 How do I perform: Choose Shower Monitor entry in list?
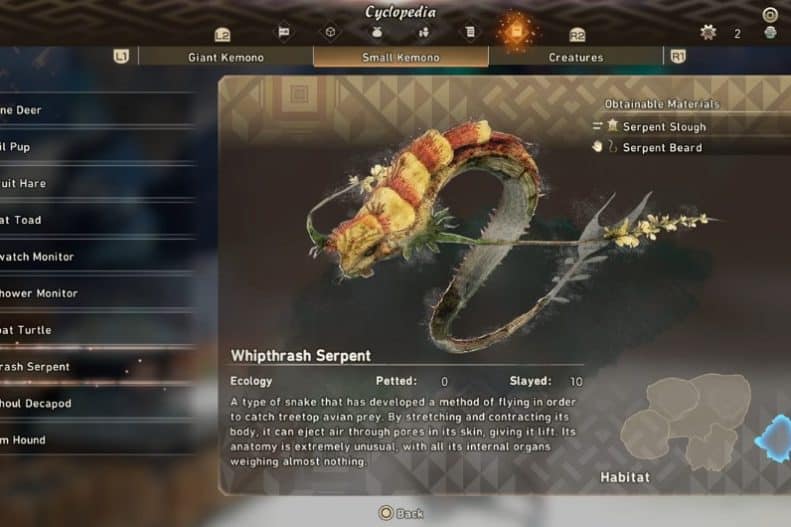(x=96, y=293)
